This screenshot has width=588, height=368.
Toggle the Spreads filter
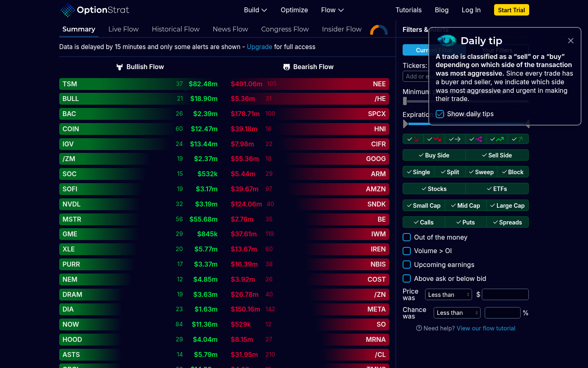[x=508, y=222]
